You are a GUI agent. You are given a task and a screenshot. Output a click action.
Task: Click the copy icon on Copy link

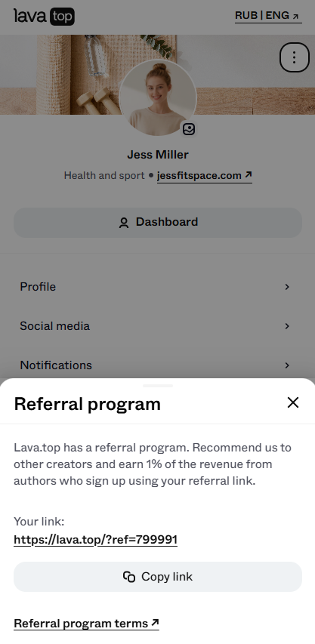coord(129,577)
